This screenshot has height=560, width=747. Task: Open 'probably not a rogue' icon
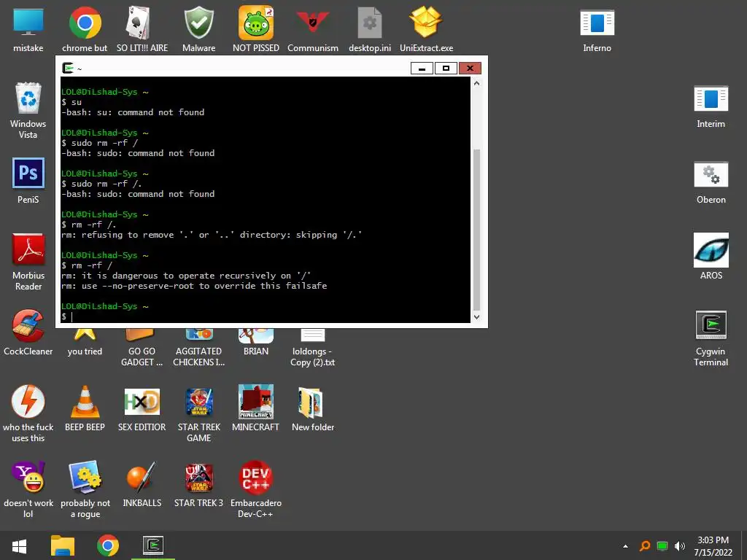[85, 489]
